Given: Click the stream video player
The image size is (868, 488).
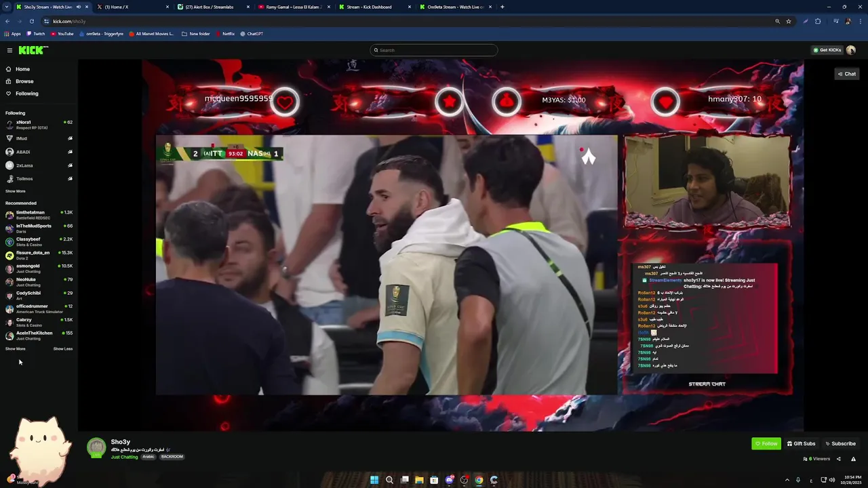Looking at the screenshot, I should click(x=441, y=245).
